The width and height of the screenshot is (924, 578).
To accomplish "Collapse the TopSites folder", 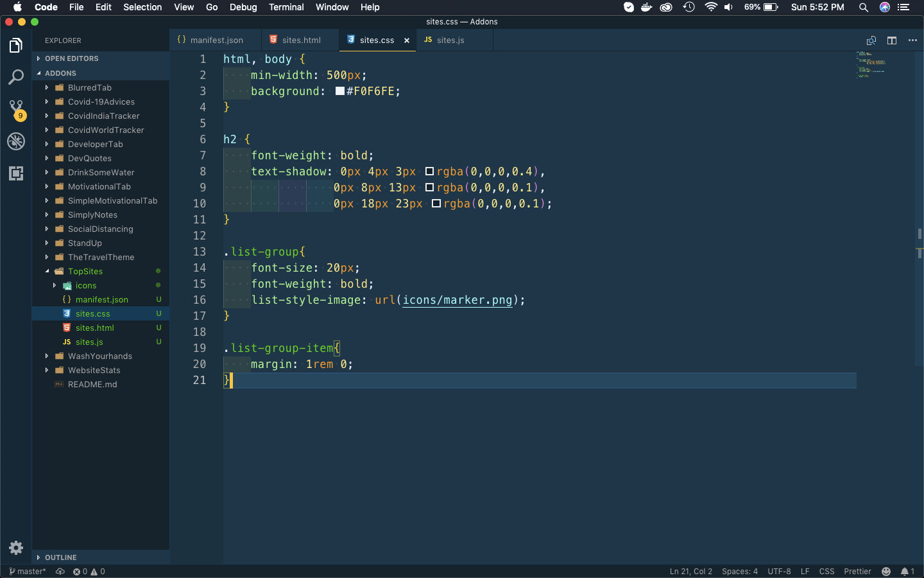I will coord(101,271).
